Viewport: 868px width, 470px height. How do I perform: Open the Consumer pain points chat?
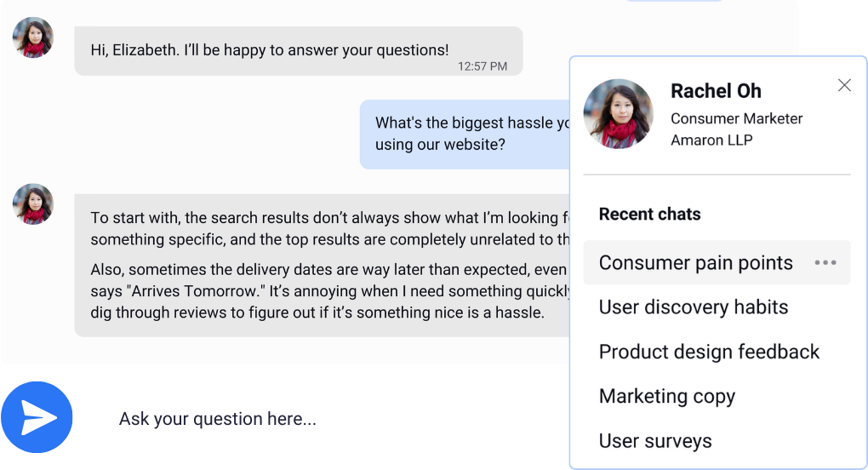[695, 263]
